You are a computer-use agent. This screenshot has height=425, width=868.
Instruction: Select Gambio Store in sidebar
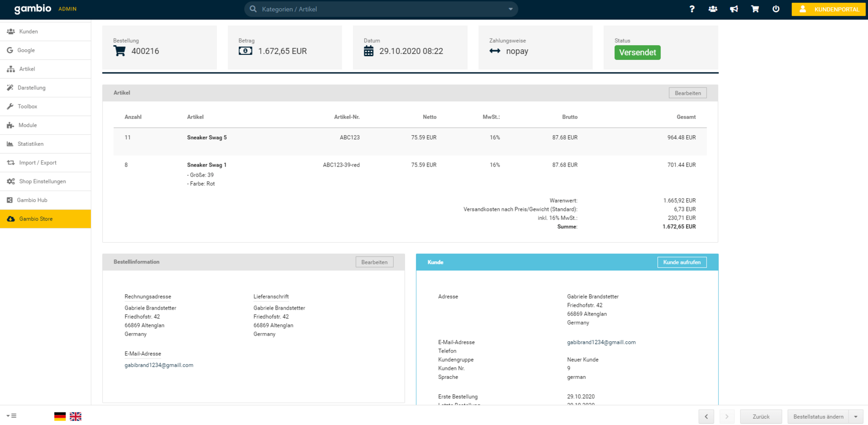(36, 219)
